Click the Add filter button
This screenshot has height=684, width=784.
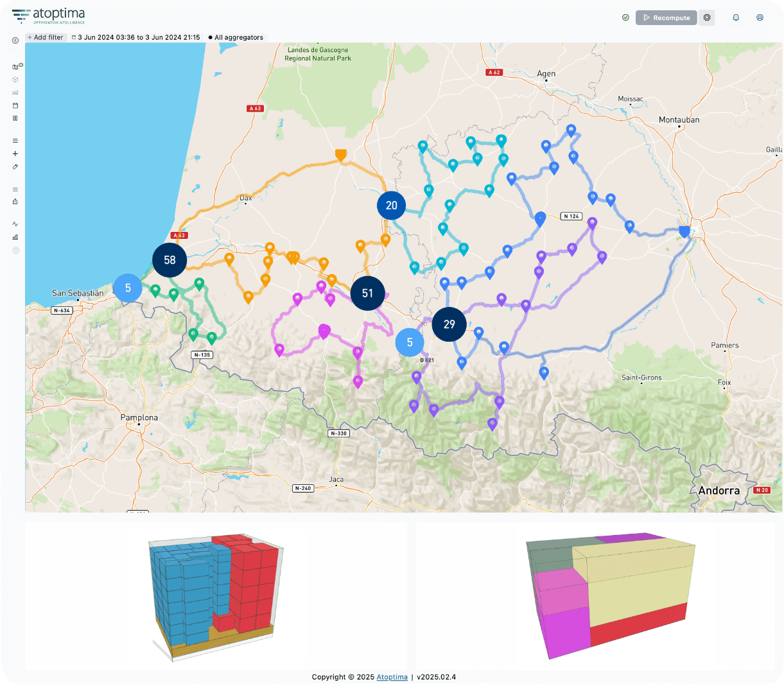46,37
